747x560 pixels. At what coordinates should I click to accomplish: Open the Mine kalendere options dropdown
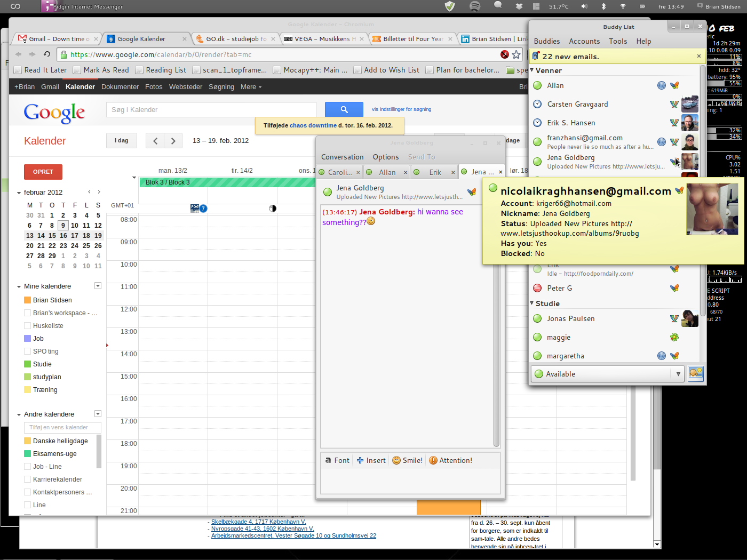98,286
